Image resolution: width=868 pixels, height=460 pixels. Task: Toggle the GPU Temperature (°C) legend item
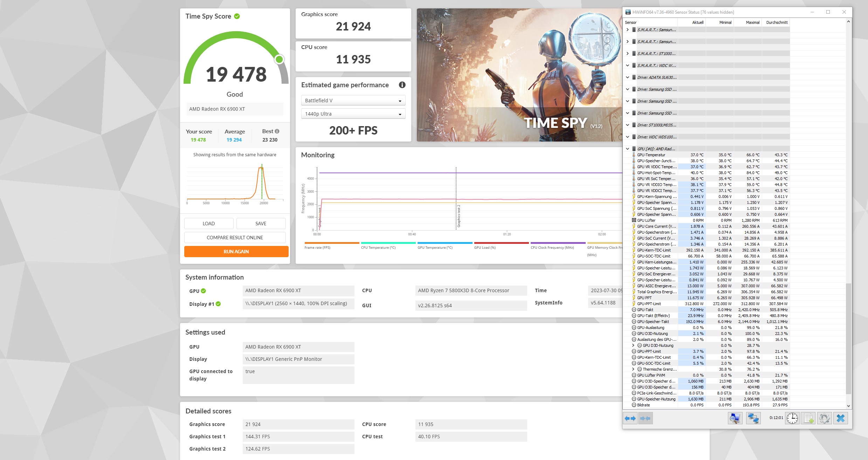click(445, 246)
